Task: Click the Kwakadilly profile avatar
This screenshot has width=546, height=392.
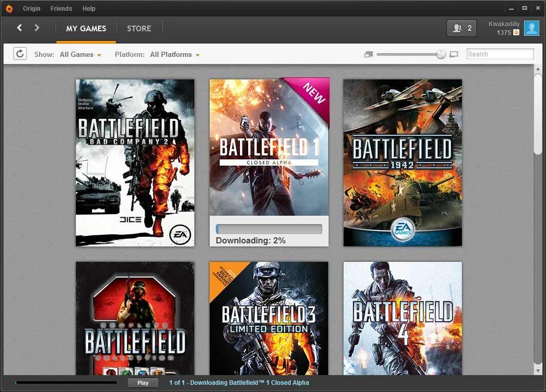Action: [x=531, y=28]
